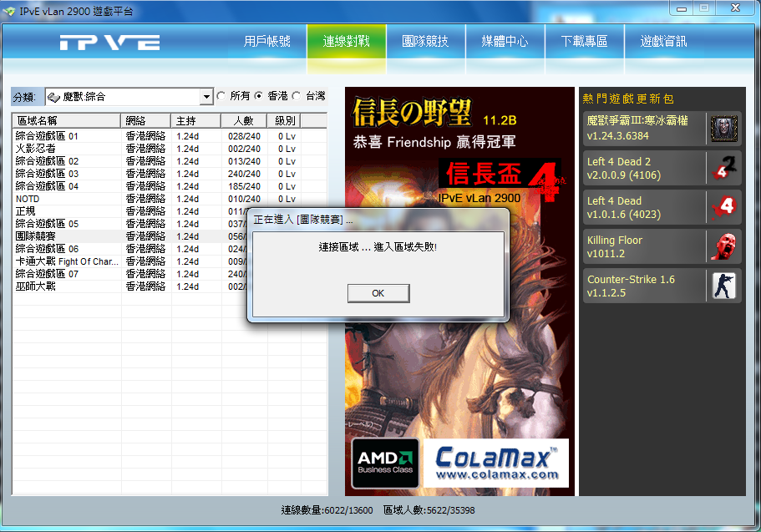The height and width of the screenshot is (532, 761).
Task: Click OK in the error dialog
Action: point(378,293)
